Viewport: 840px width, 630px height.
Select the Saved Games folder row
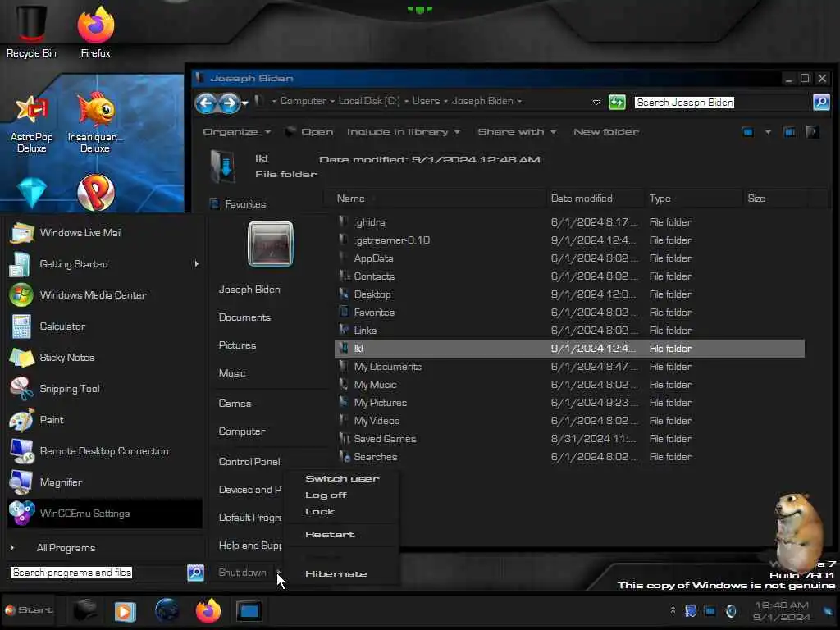pyautogui.click(x=569, y=439)
